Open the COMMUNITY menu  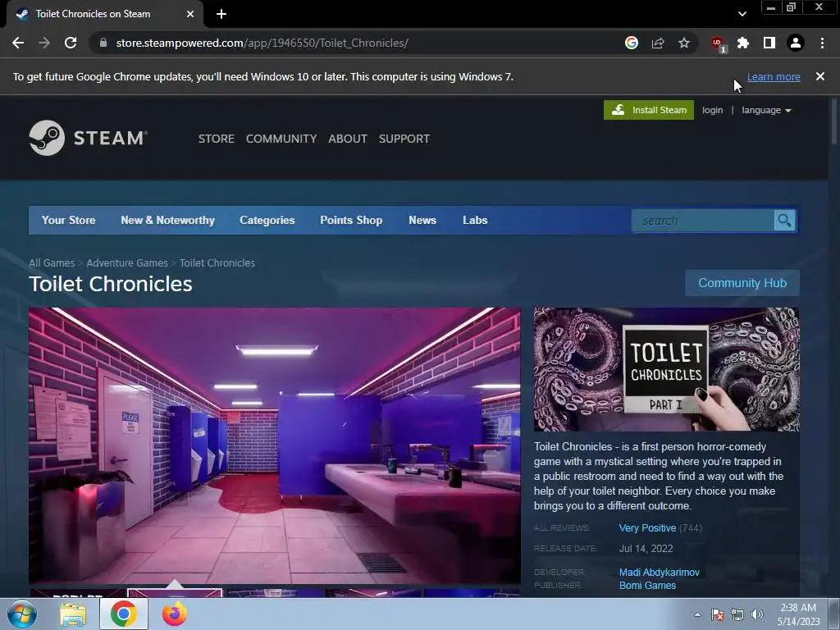(281, 139)
